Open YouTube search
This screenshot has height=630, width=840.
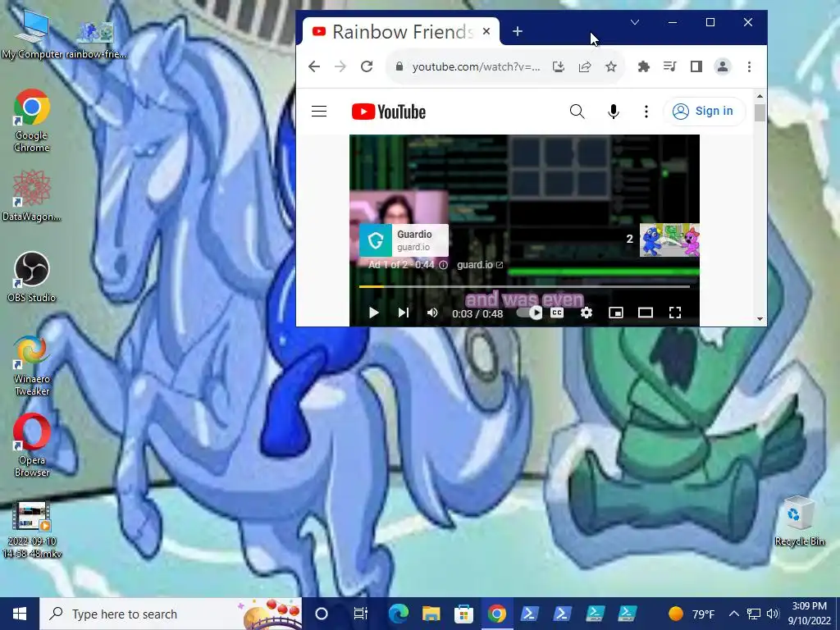click(577, 112)
